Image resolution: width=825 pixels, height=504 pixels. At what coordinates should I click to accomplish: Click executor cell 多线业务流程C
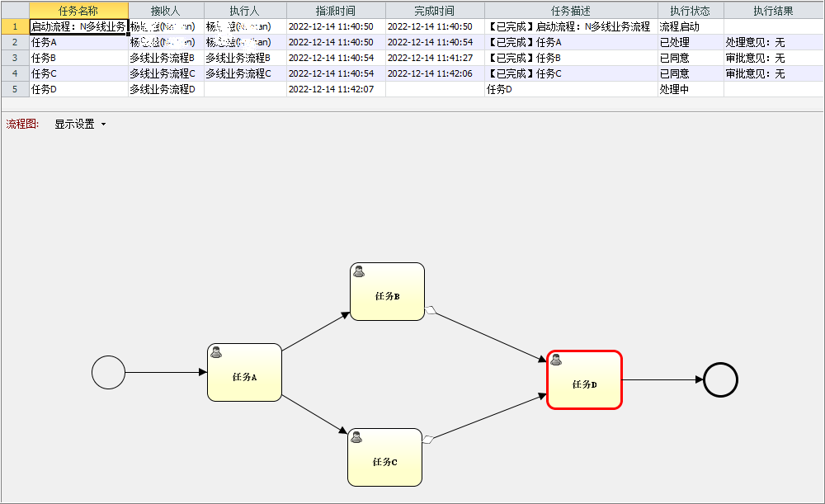(245, 73)
